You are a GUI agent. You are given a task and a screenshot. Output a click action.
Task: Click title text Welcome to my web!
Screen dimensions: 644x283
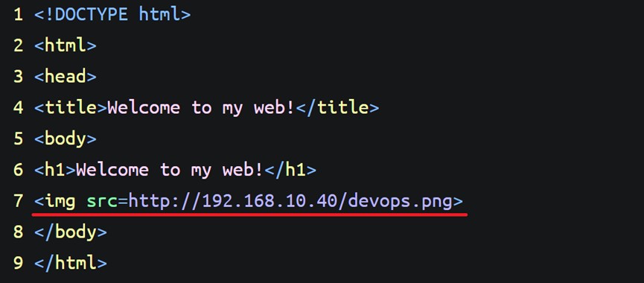click(x=201, y=107)
